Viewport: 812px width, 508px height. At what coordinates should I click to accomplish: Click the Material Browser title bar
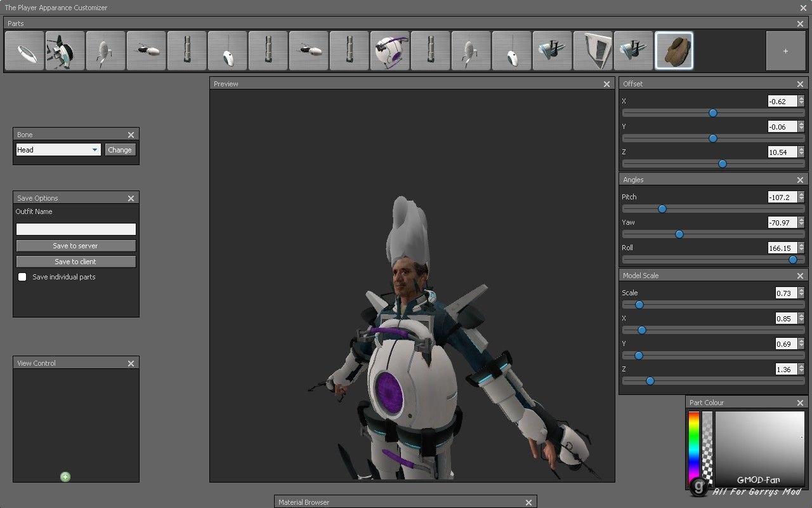405,502
